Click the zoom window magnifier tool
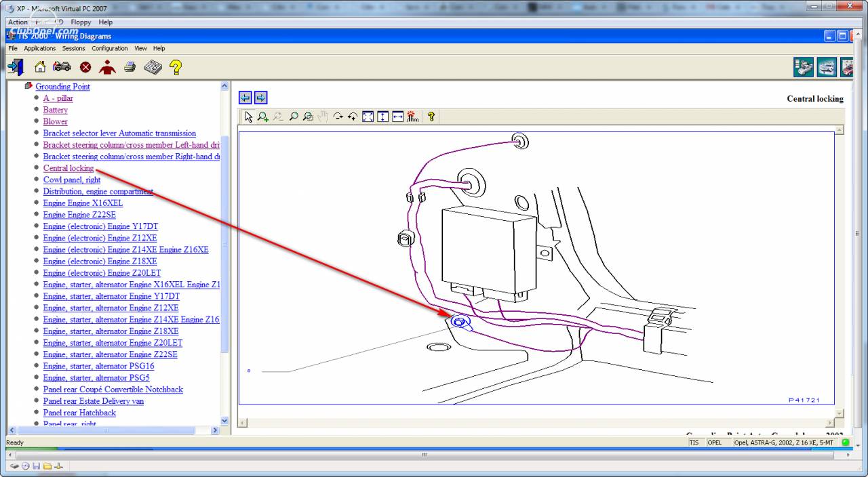 pos(308,117)
